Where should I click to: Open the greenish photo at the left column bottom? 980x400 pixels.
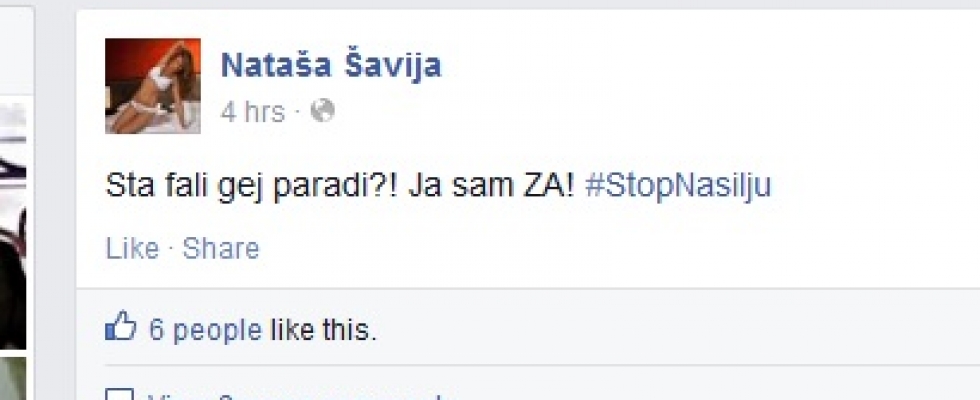[13, 378]
